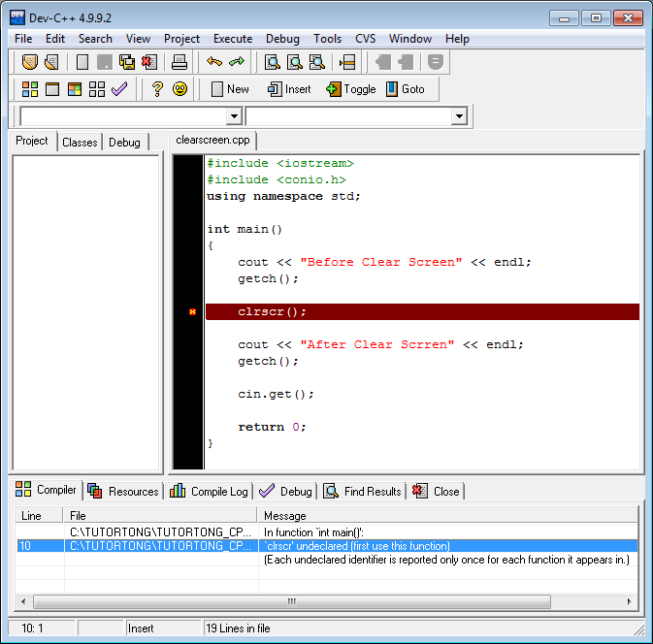Select the "In function `int main()':" row
Viewport: 653px width, 644px height.
[x=327, y=532]
